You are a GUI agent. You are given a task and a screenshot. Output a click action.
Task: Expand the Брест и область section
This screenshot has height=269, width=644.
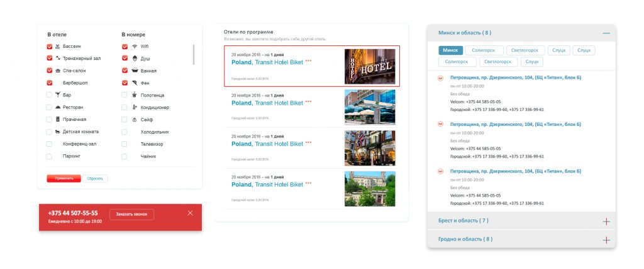click(606, 221)
